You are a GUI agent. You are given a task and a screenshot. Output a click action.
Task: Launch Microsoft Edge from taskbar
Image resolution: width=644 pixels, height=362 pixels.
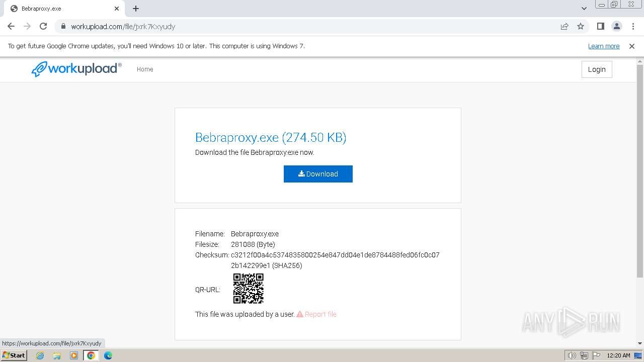pos(108,355)
